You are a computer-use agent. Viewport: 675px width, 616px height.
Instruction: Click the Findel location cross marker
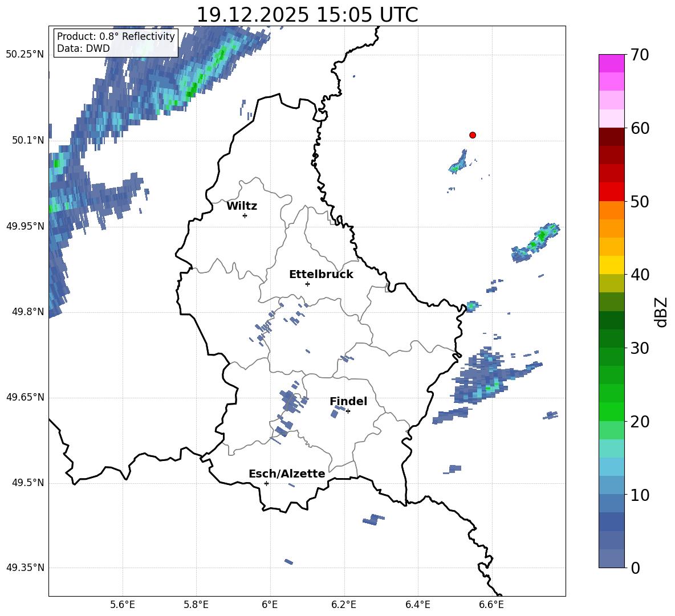coord(348,411)
